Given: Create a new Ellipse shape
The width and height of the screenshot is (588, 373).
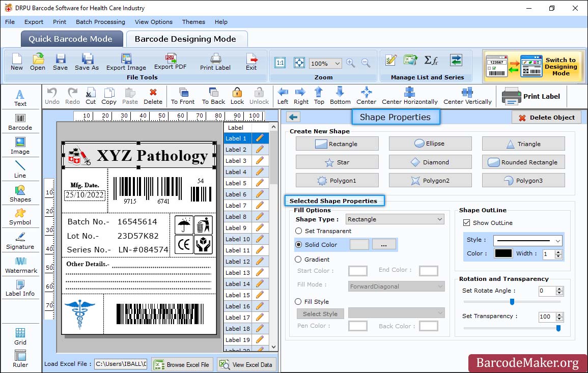Looking at the screenshot, I should point(430,144).
